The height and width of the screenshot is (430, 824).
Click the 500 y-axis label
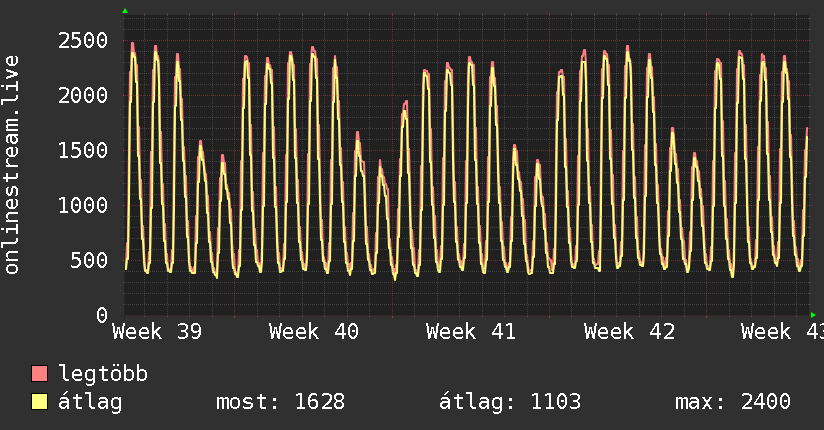(x=88, y=261)
